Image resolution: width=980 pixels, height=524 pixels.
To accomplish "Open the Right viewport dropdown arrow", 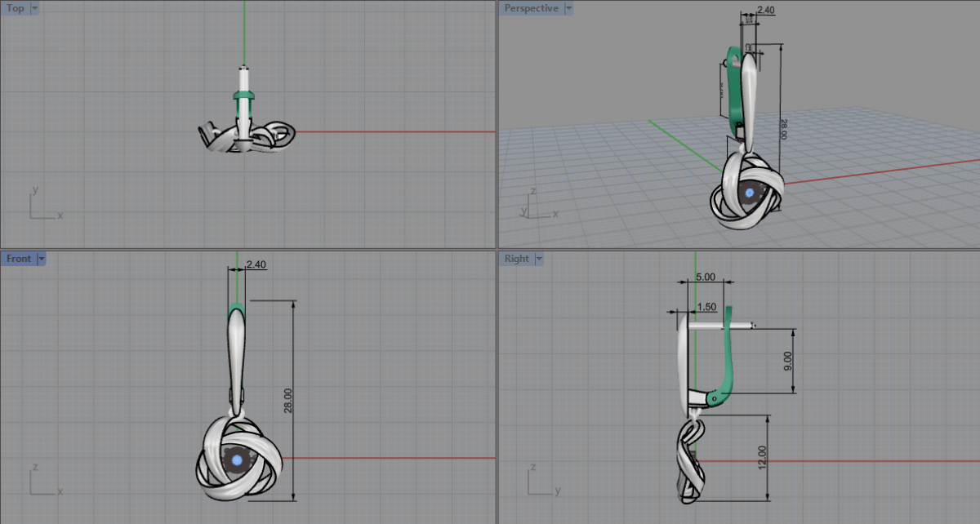I will point(538,259).
